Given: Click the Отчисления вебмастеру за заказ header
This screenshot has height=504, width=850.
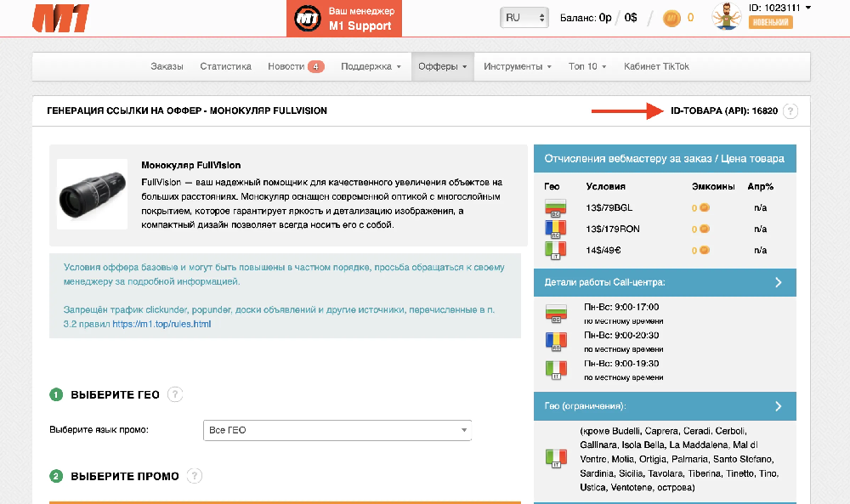Looking at the screenshot, I should click(x=665, y=158).
